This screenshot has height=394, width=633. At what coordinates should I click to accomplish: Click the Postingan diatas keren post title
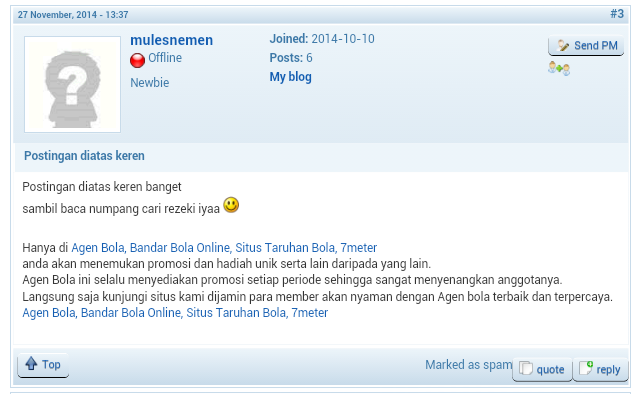84,156
